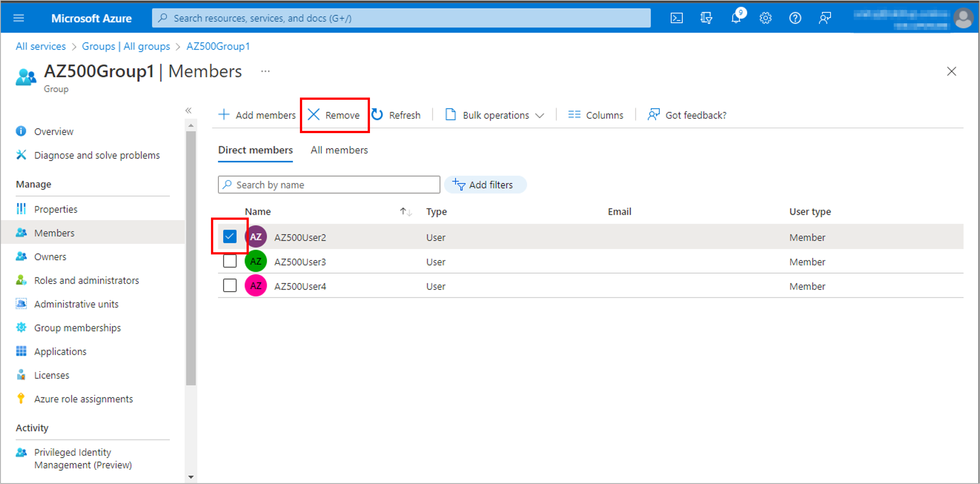Image resolution: width=980 pixels, height=484 pixels.
Task: Click Add members
Action: pyautogui.click(x=257, y=115)
